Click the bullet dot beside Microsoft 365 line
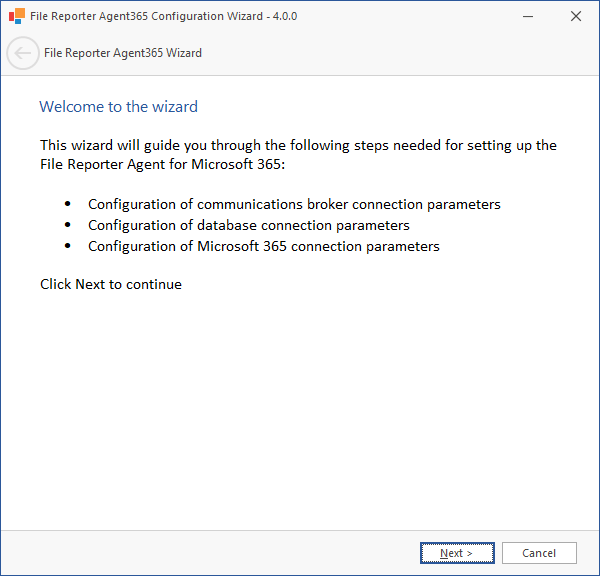Screen dimensions: 600x576 [68, 246]
